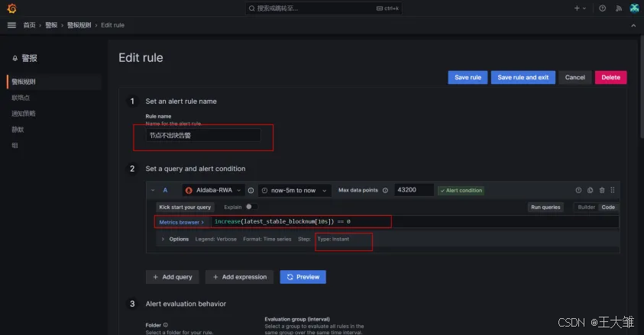Click 'Legend: Verbose' option text
This screenshot has height=335, width=644.
click(x=215, y=239)
